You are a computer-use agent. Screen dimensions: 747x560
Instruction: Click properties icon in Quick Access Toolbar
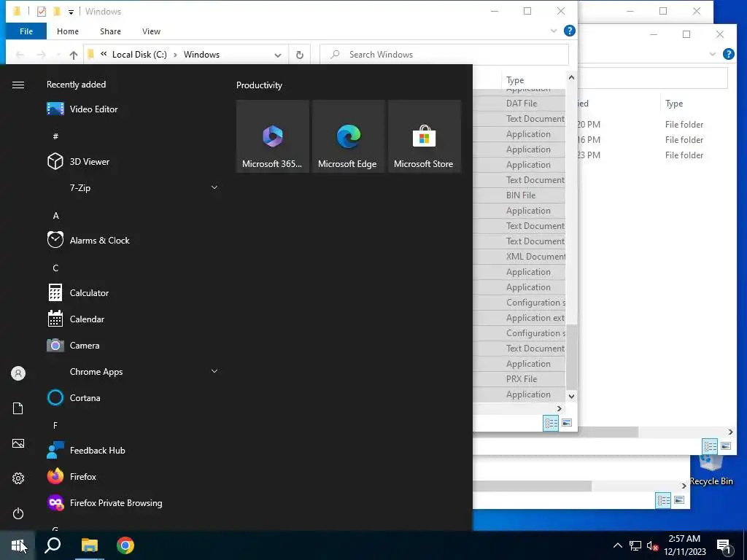42,12
